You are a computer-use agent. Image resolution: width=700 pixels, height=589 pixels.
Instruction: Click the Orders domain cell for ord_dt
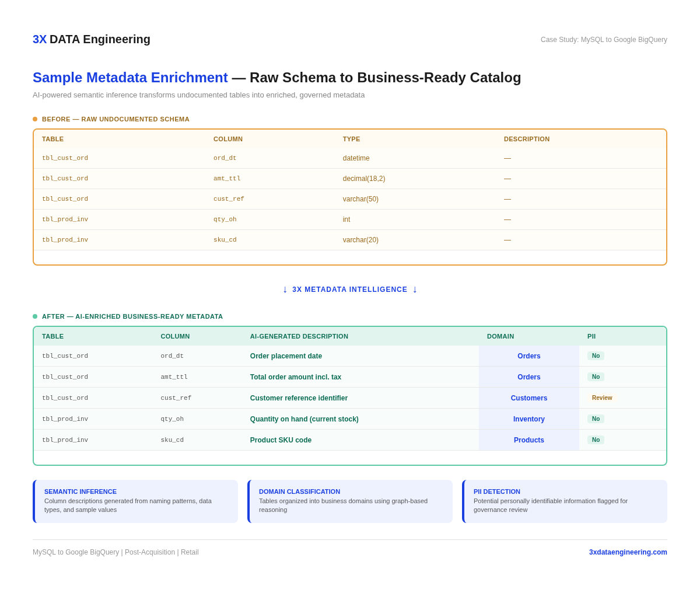click(529, 356)
